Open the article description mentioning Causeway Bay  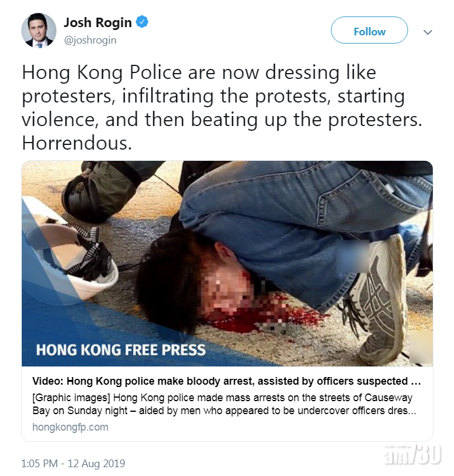coord(224,404)
